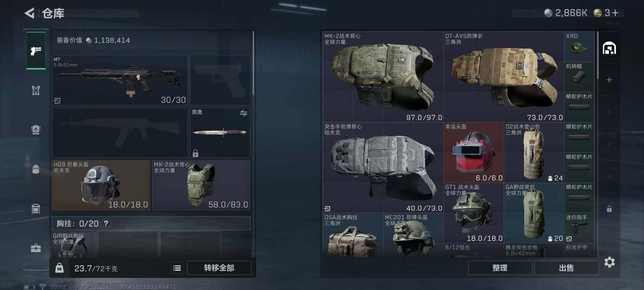Expand currency options with the plus near 3

coord(615,13)
